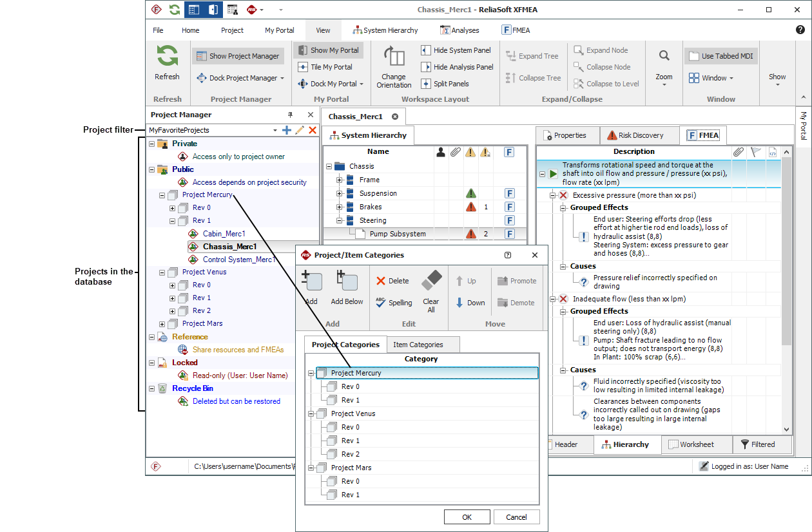812x532 pixels.
Task: Select Control System_Merc1 project
Action: [239, 260]
